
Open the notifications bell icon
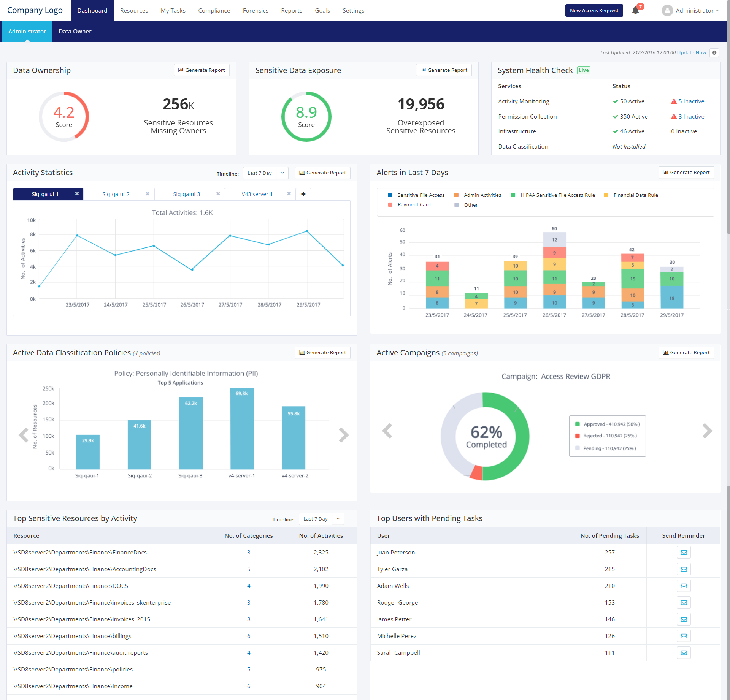click(x=635, y=11)
